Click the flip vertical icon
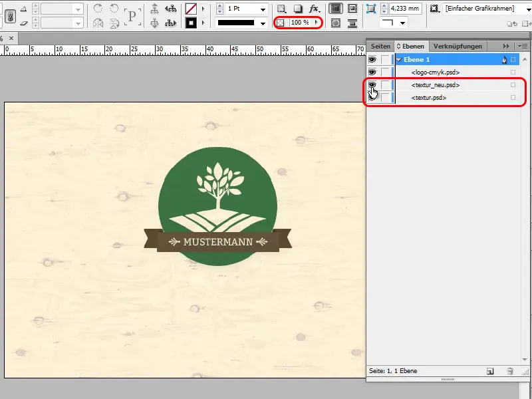The image size is (532, 399). [x=114, y=23]
